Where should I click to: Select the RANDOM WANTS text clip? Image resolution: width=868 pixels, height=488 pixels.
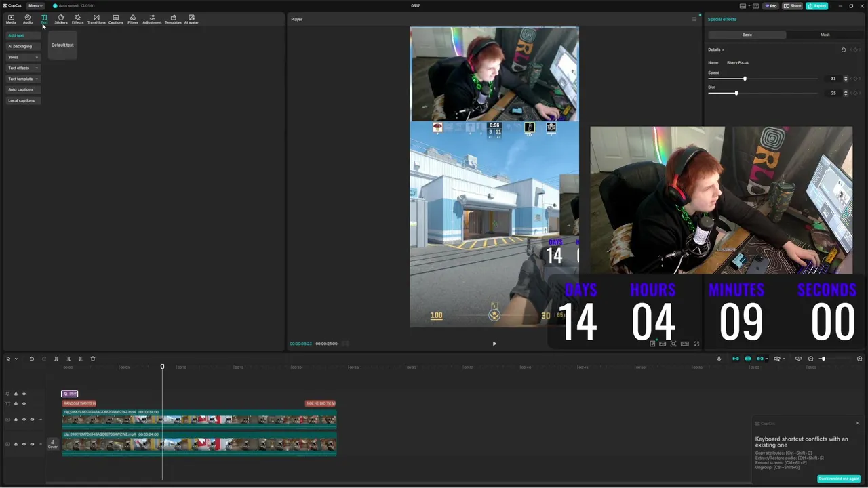click(x=79, y=403)
